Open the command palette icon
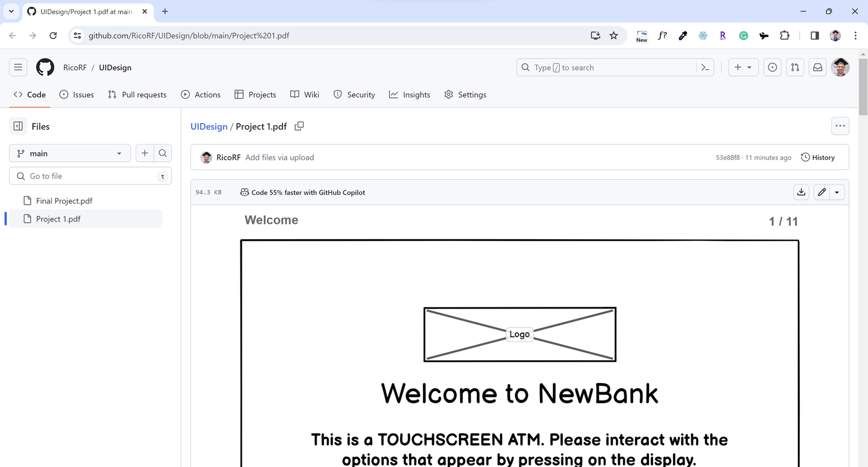This screenshot has width=868, height=467. click(705, 67)
